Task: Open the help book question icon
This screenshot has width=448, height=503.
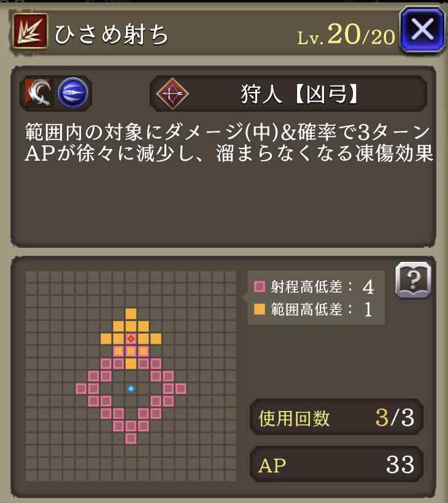Action: point(414,280)
